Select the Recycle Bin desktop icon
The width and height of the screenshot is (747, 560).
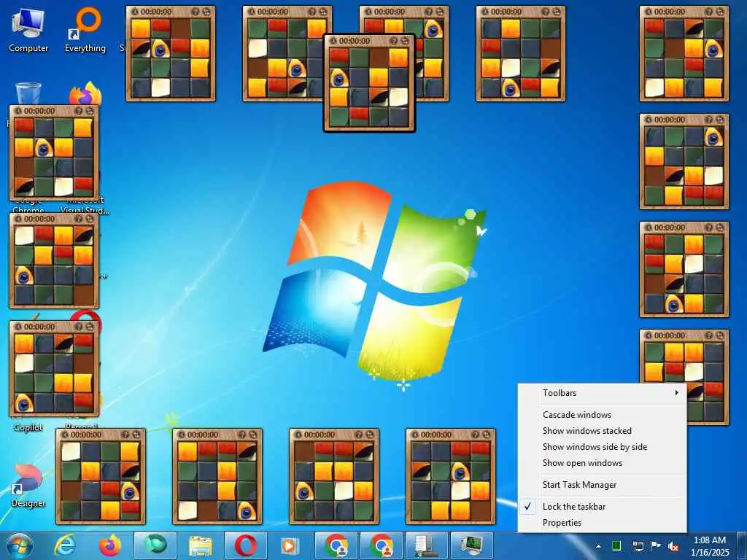tap(28, 93)
